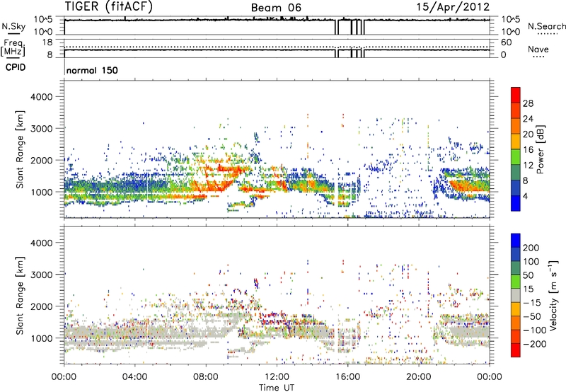Click the 'N.Sky' legend label
The image size is (566, 392).
tap(13, 26)
